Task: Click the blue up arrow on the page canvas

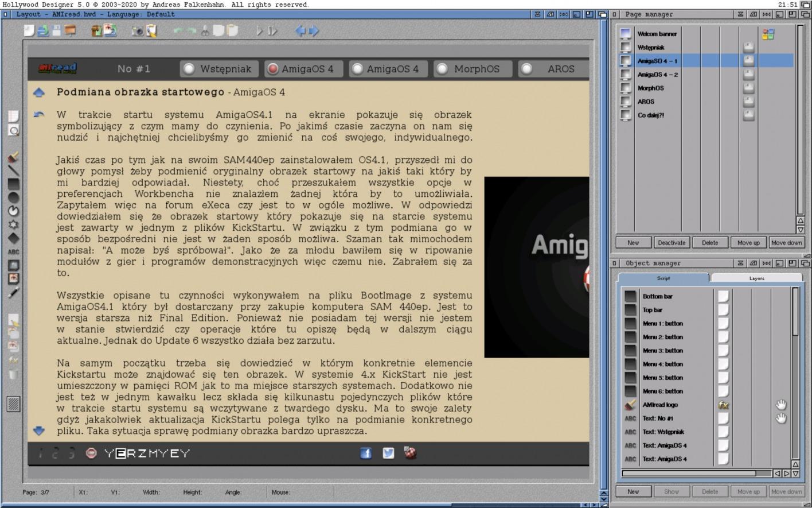Action: [x=39, y=92]
